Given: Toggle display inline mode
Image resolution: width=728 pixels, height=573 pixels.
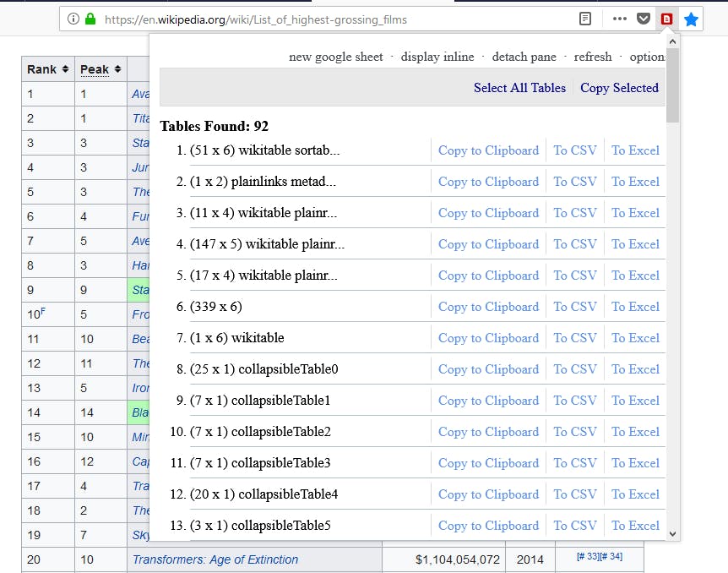Looking at the screenshot, I should coord(437,57).
